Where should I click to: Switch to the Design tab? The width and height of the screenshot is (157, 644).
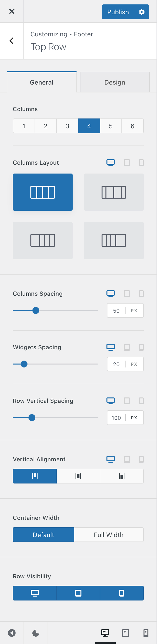(115, 82)
